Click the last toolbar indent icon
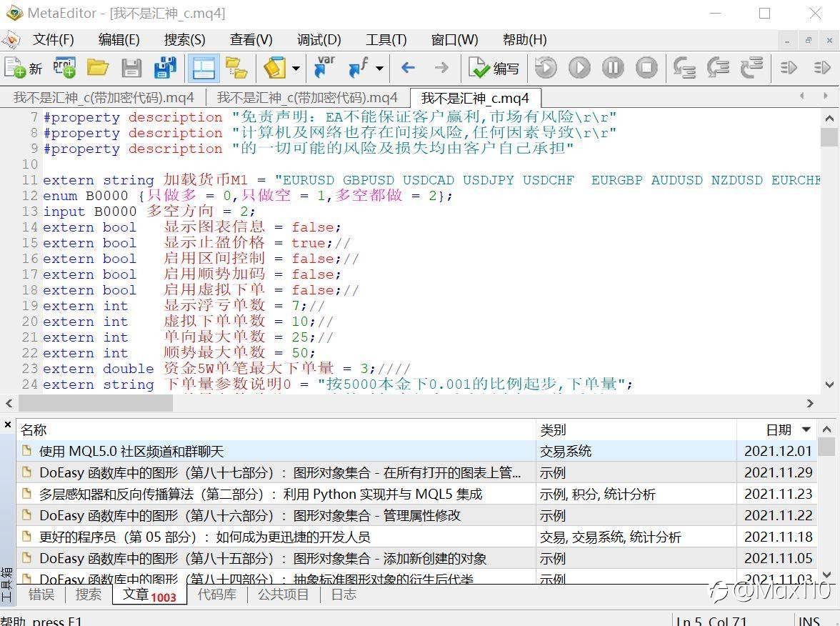Screen dimensions: 840x626 coord(821,67)
